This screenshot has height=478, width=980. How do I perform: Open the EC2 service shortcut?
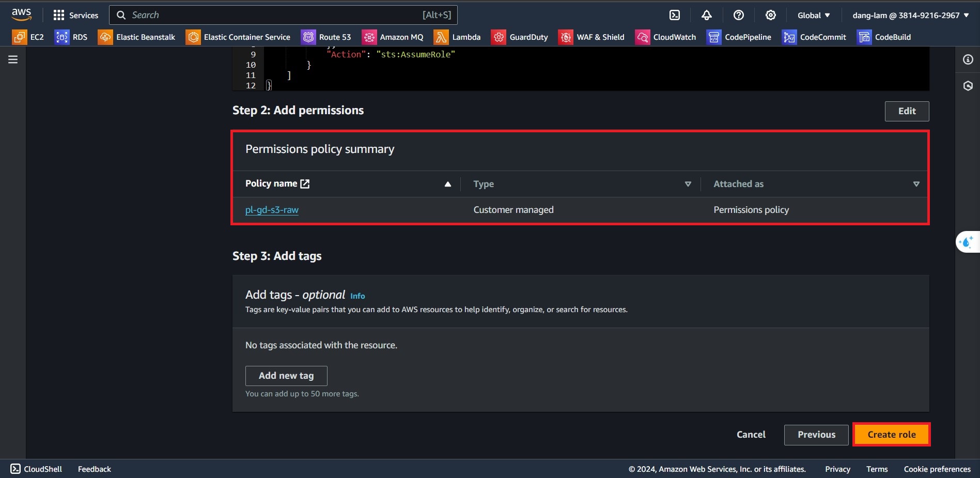28,37
